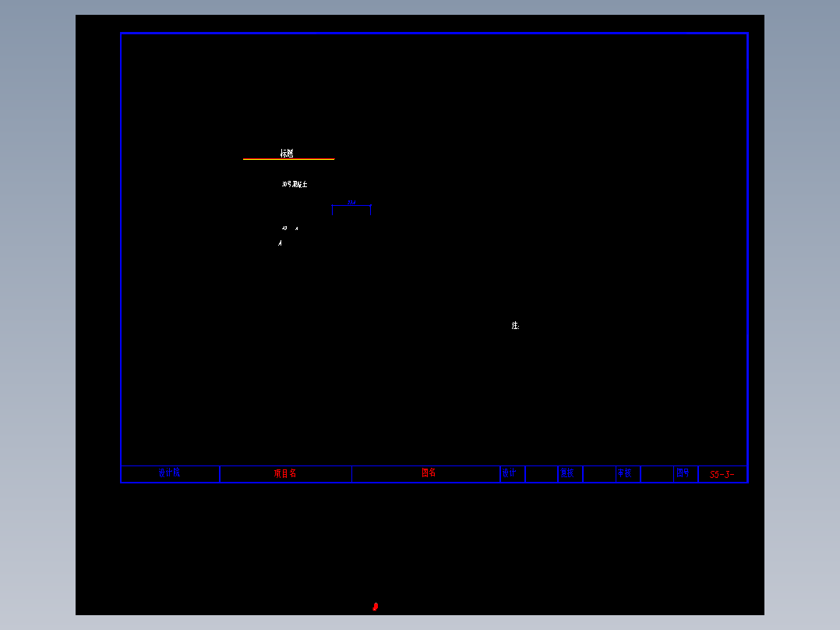840x630 pixels.
Task: Select the '标题' title text
Action: pos(287,154)
